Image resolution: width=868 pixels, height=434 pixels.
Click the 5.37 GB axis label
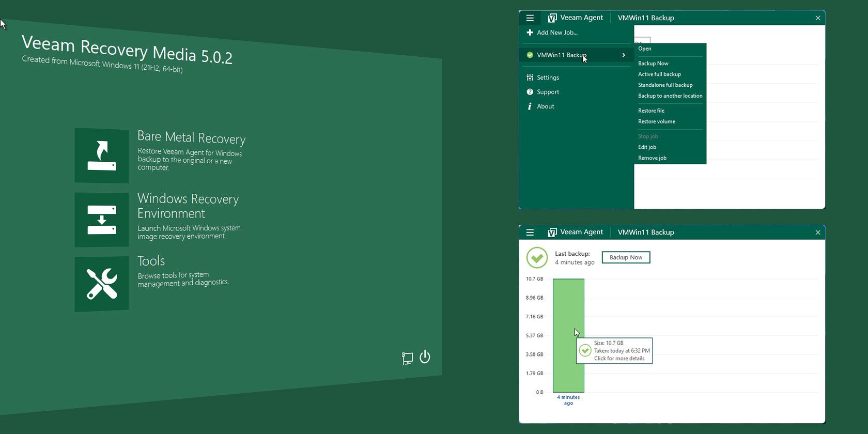[x=534, y=336]
